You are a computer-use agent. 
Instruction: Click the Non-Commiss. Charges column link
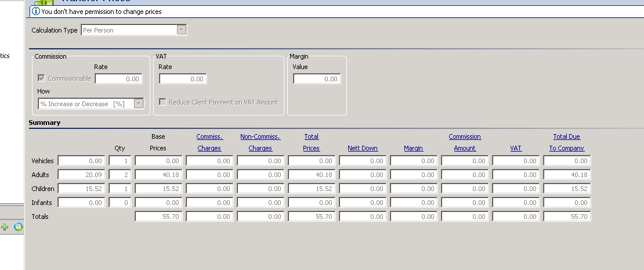(261, 142)
